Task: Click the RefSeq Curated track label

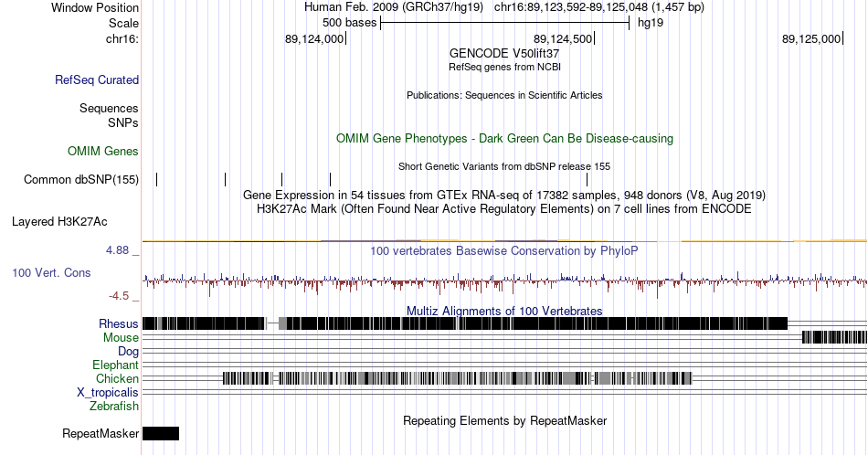Action: pos(97,80)
